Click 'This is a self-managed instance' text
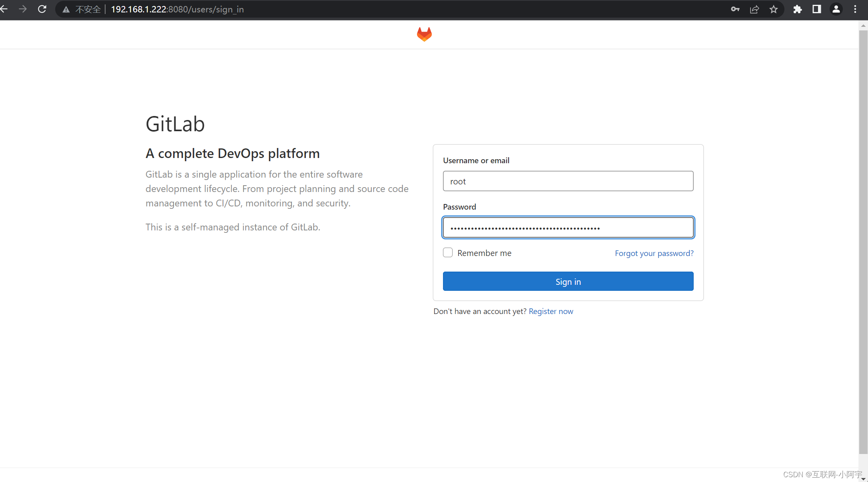Image resolution: width=868 pixels, height=482 pixels. click(233, 227)
